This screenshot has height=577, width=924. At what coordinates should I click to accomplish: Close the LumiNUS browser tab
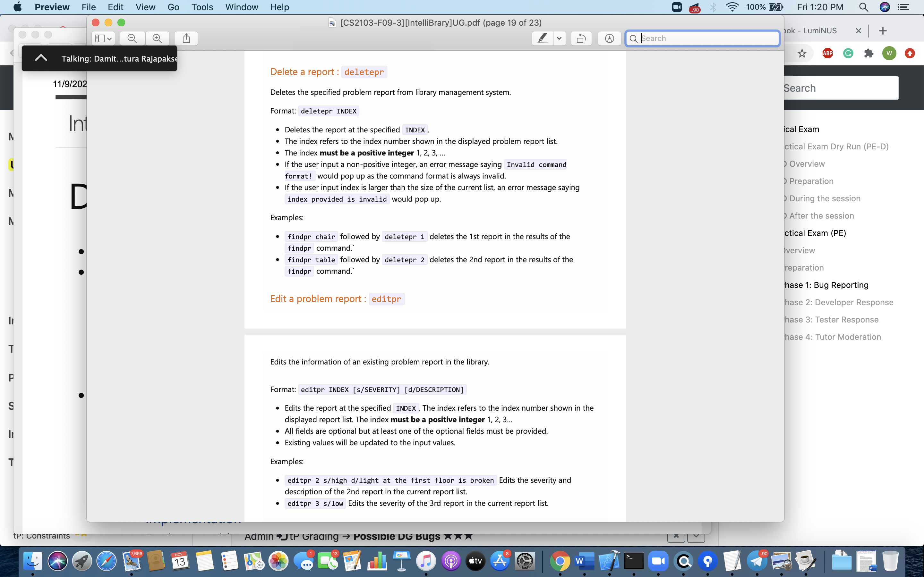[858, 31]
